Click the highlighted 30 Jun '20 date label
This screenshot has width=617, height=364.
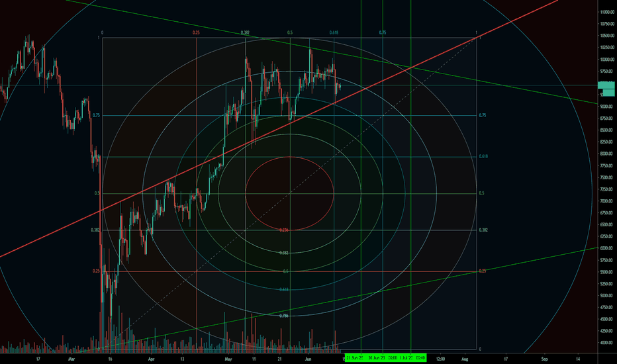377,358
